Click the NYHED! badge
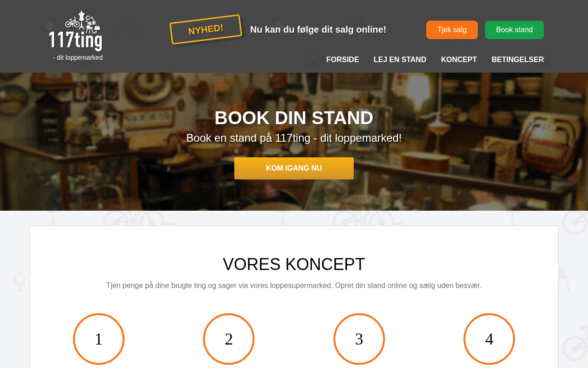This screenshot has width=588, height=368. (x=206, y=29)
